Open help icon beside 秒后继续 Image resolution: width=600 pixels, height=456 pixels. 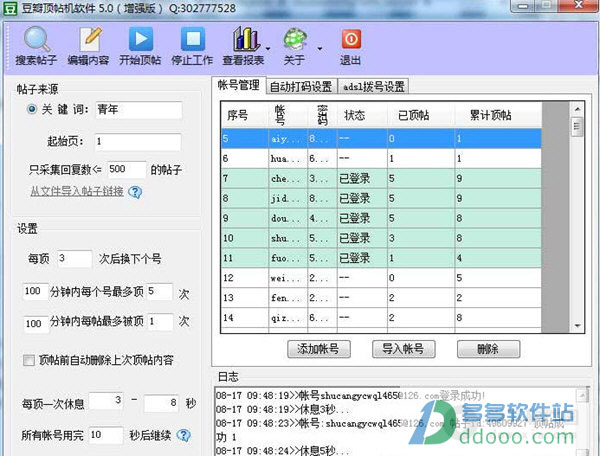pos(184,435)
